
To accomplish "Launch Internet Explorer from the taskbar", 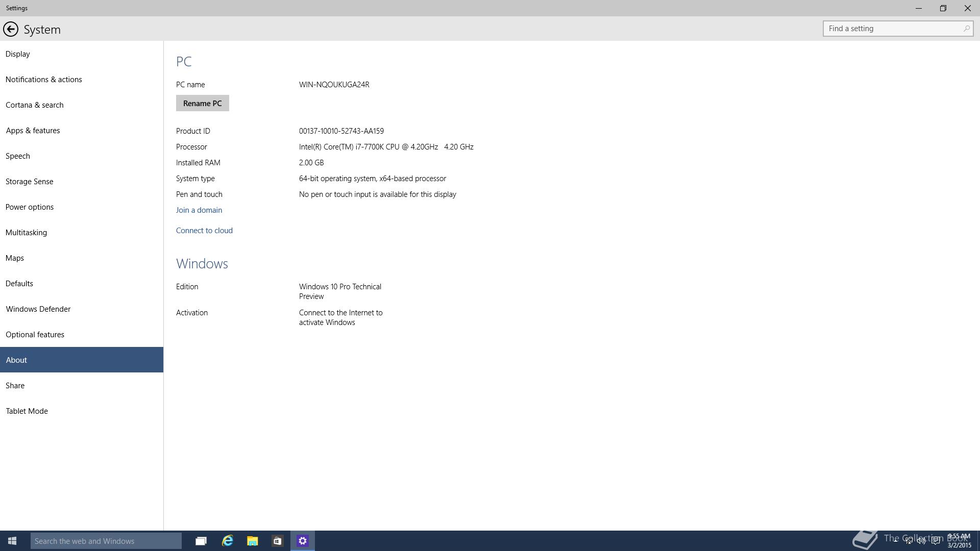I will [x=227, y=541].
